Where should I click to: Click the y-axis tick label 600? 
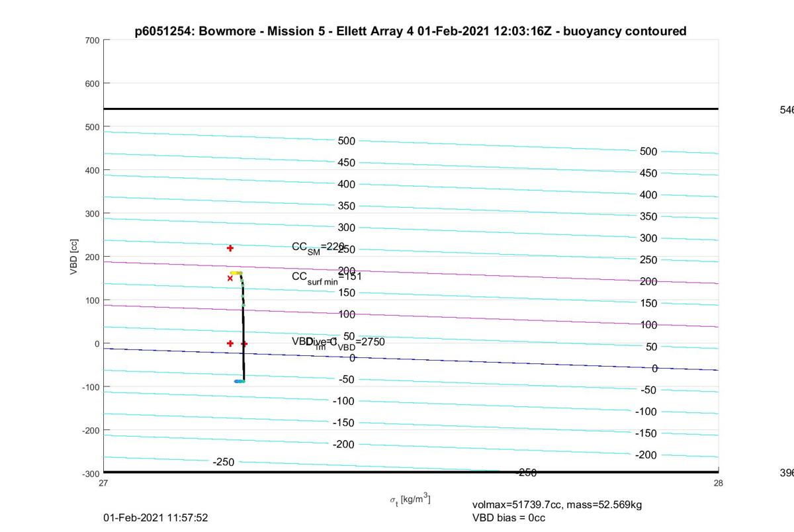[92, 83]
